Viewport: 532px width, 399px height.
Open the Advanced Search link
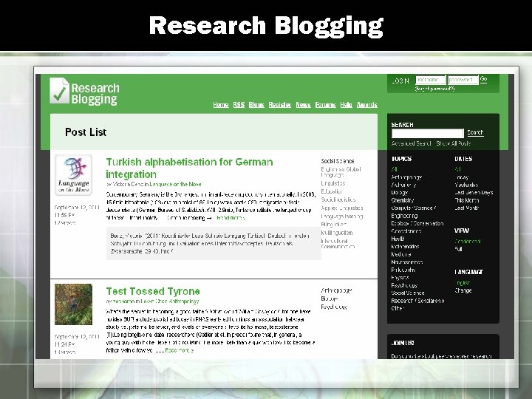[411, 143]
